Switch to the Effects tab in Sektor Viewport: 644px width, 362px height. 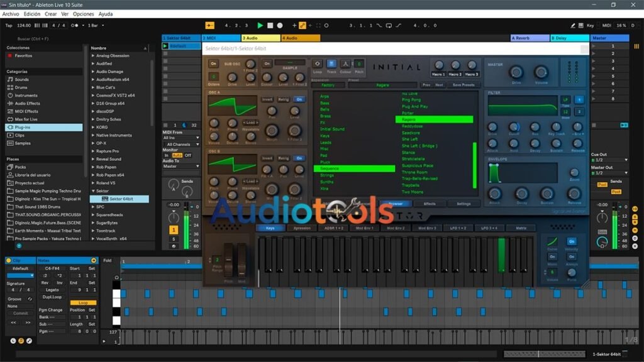click(430, 204)
